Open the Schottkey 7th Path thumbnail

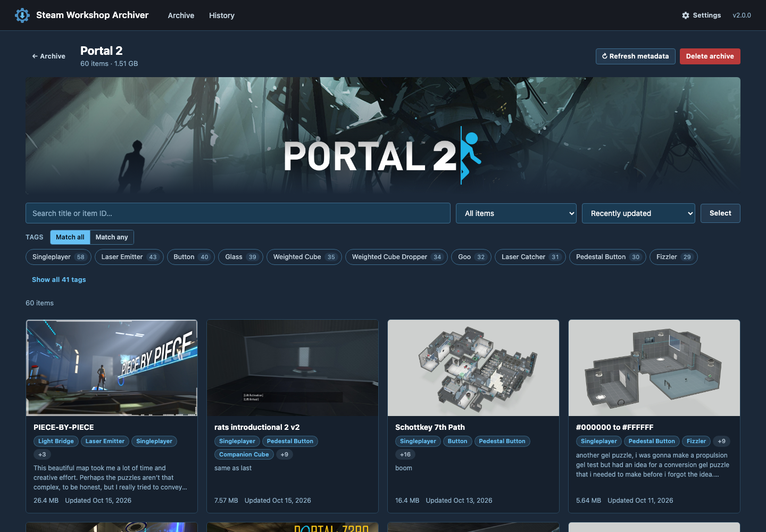[x=473, y=368]
